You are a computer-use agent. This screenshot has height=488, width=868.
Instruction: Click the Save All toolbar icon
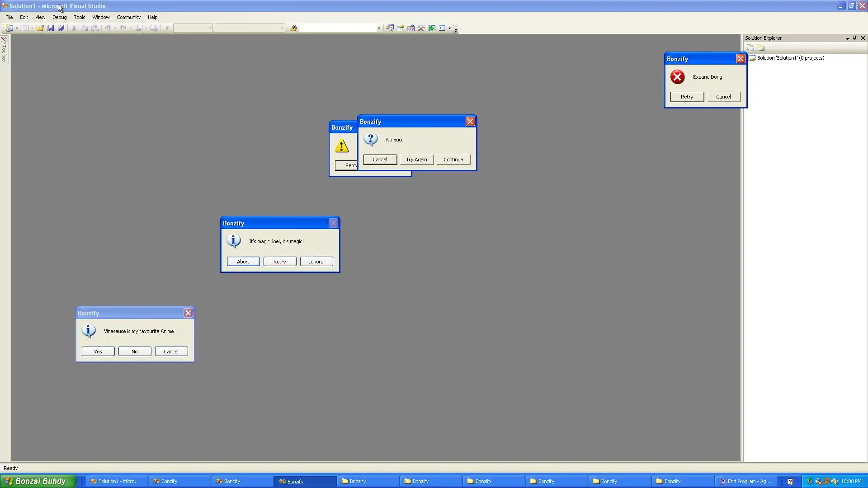61,28
